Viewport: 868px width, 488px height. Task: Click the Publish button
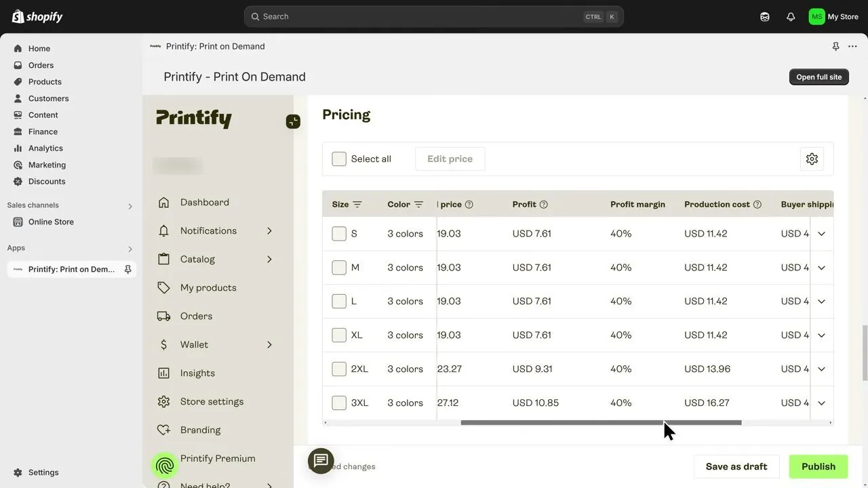[x=818, y=466]
